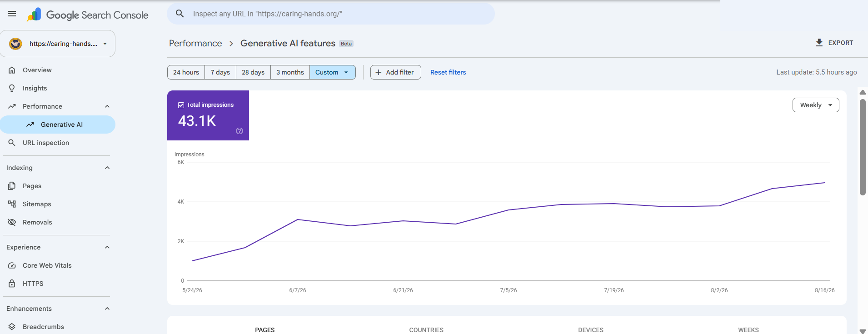Open Overview in the sidebar
The width and height of the screenshot is (868, 334).
point(58,70)
